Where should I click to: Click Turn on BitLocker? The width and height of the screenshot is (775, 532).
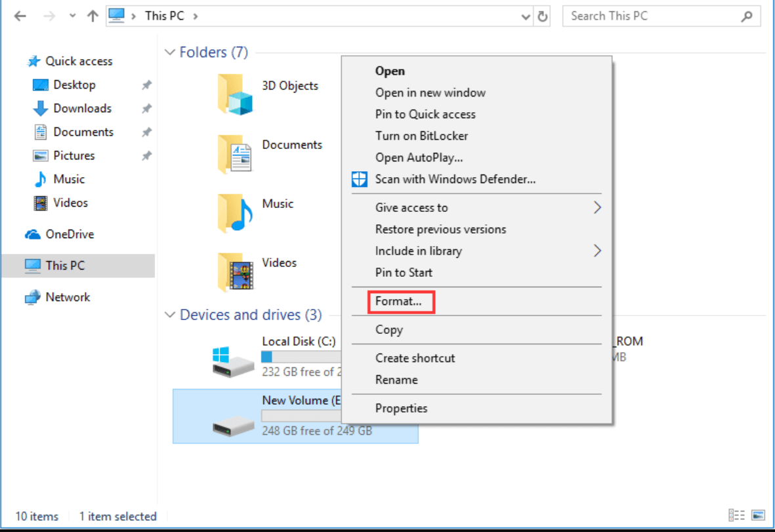pos(421,136)
